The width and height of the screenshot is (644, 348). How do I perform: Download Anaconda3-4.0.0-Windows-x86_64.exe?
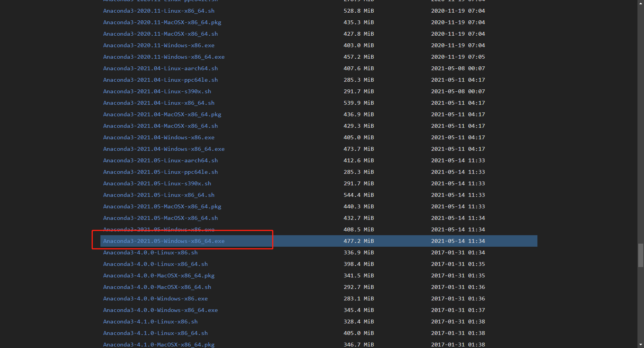click(160, 310)
